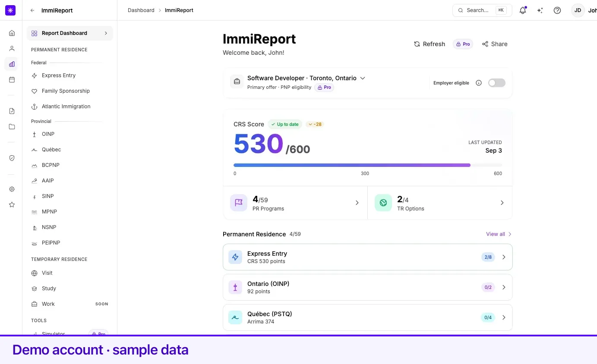
Task: Open PEIPNP in the sidebar
Action: point(69,243)
